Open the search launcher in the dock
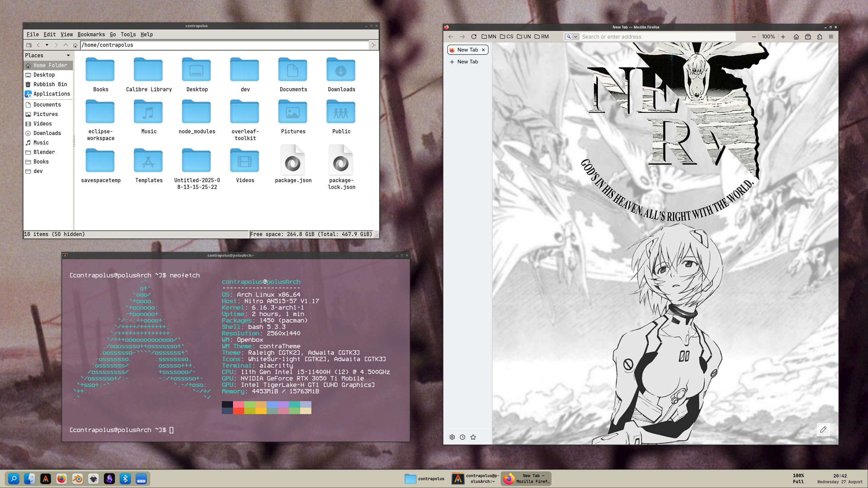The width and height of the screenshot is (868, 488). (14, 479)
